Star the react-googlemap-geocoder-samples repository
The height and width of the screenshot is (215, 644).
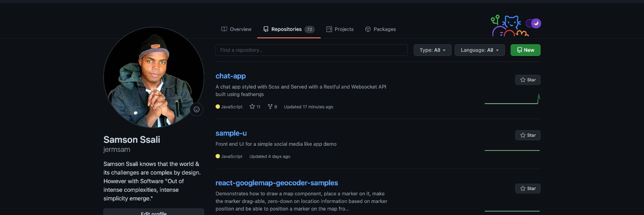tap(528, 189)
